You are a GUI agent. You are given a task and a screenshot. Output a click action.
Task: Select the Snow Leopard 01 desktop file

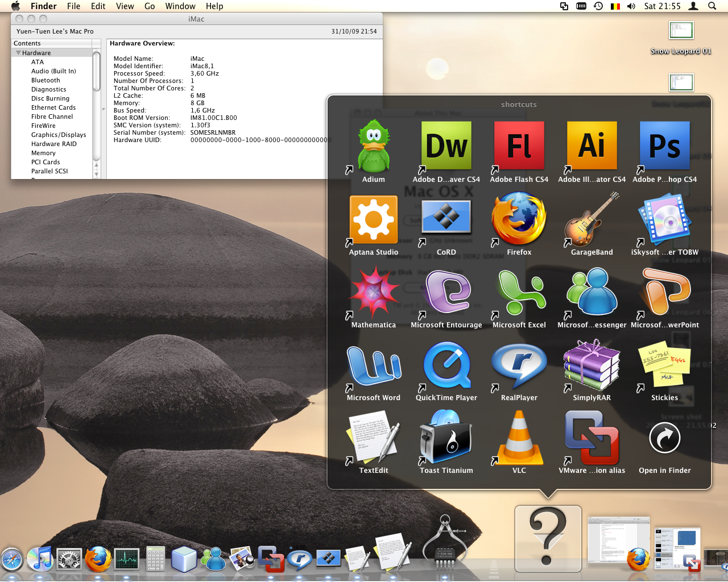[x=681, y=38]
